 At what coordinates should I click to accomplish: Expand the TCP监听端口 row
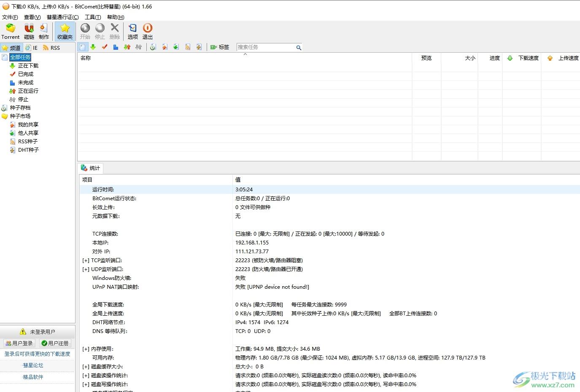pos(86,260)
